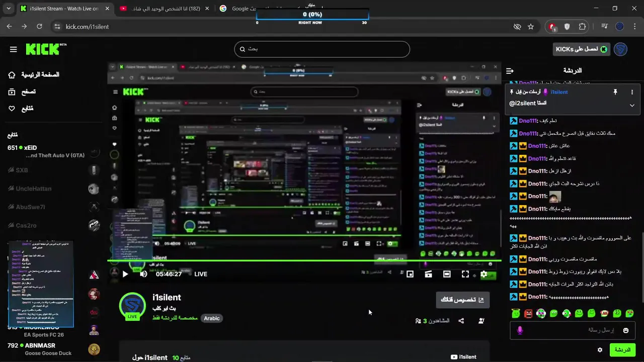Seek on the green video progress bar
Image resolution: width=644 pixels, height=362 pixels.
(x=304, y=260)
